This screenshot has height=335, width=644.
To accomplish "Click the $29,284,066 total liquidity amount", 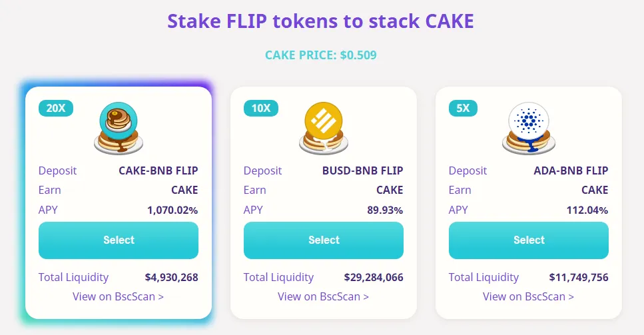I will pos(374,278).
